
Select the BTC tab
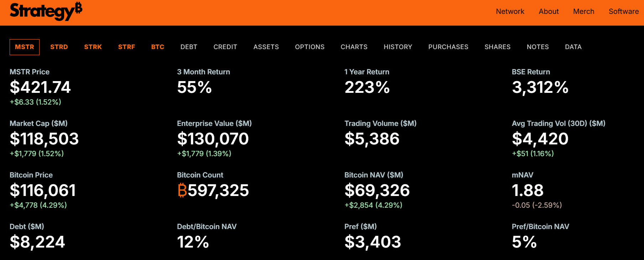[x=158, y=47]
